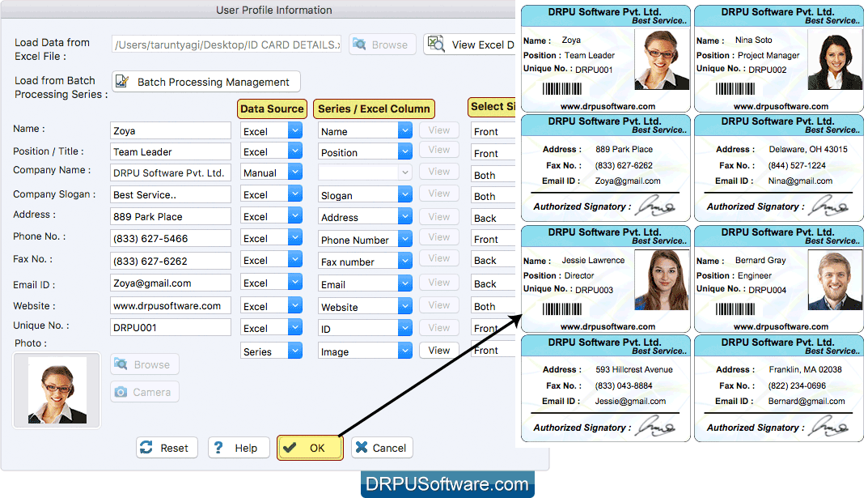Click the View button in Image row
The width and height of the screenshot is (868, 498).
439,350
